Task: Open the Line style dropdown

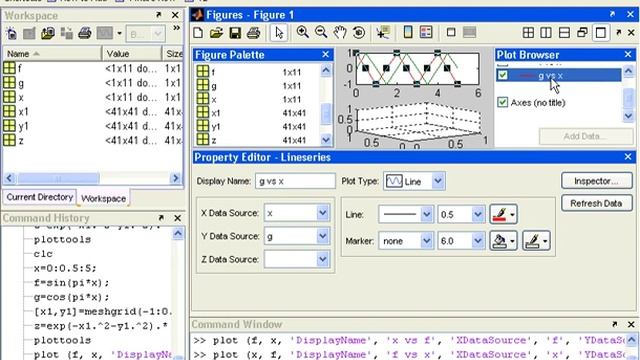Action: 427,214
